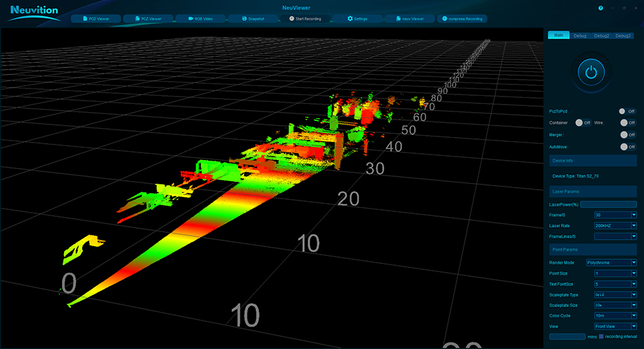644x349 pixels.
Task: Click the 40 distance label in the viewport
Action: (394, 146)
